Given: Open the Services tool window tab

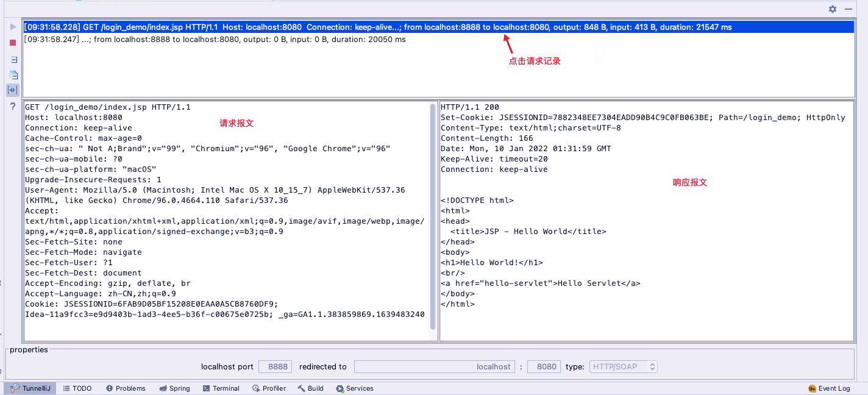Looking at the screenshot, I should tap(354, 388).
